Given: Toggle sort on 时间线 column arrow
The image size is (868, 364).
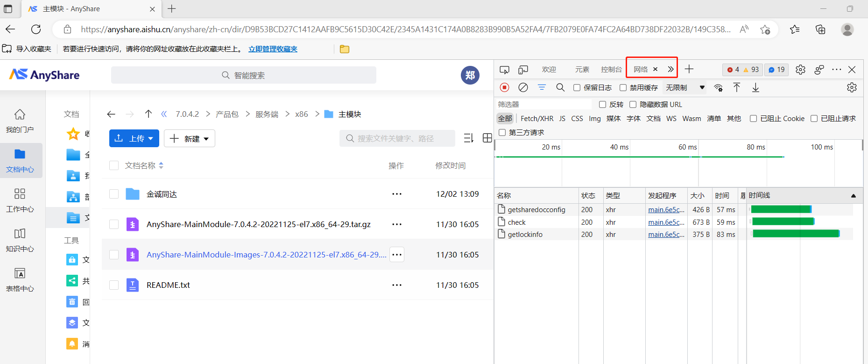Looking at the screenshot, I should click(854, 196).
